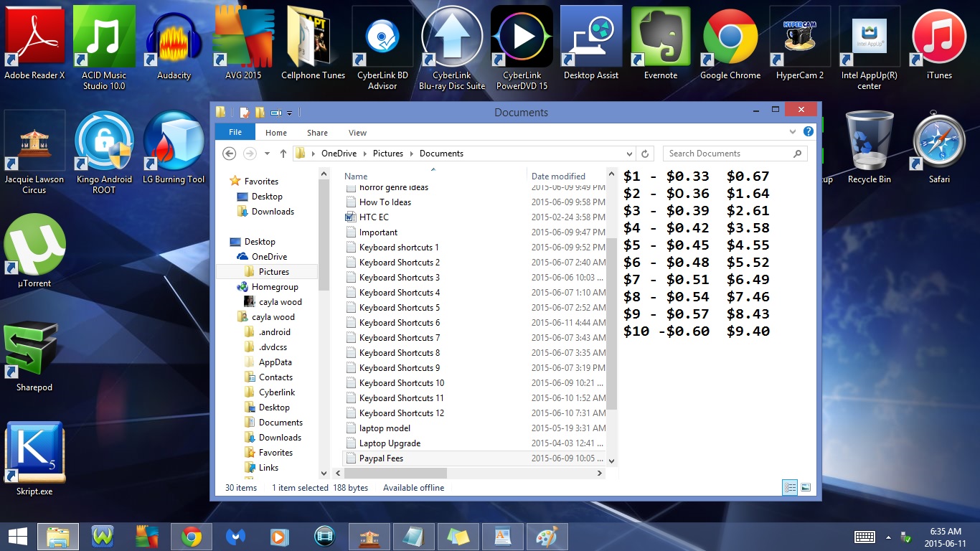The height and width of the screenshot is (551, 980).
Task: Open Paint from the taskbar
Action: pyautogui.click(x=547, y=537)
